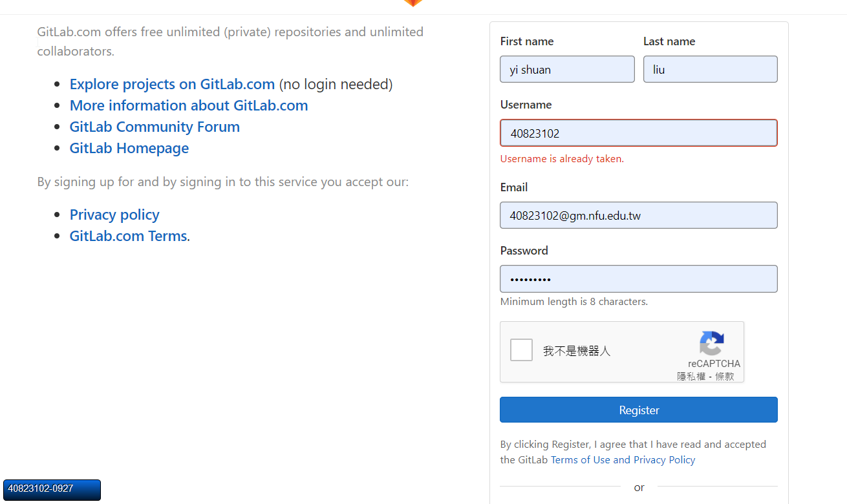
Task: Click the 'Last name' label
Action: (x=669, y=41)
